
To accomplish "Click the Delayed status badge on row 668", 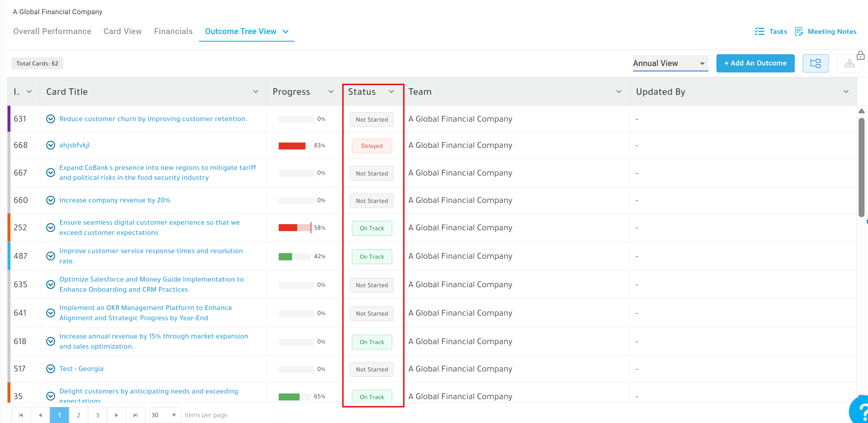I will pyautogui.click(x=372, y=146).
